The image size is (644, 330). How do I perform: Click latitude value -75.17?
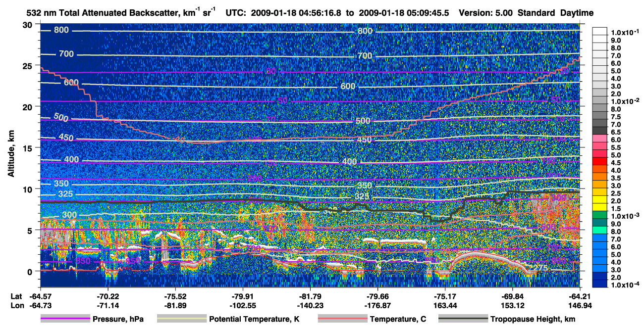pyautogui.click(x=445, y=296)
